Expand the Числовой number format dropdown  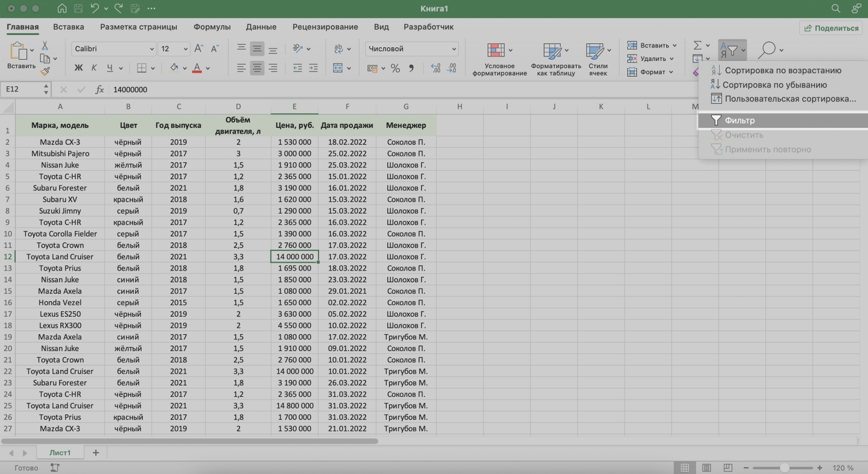point(454,49)
